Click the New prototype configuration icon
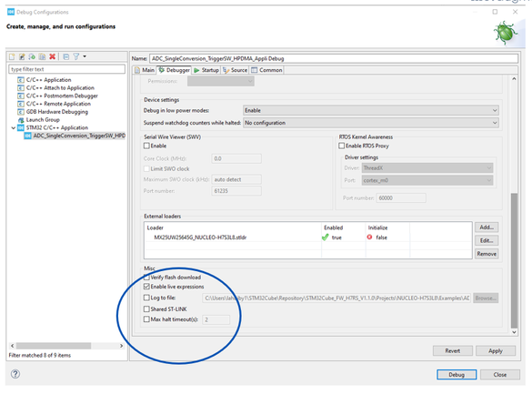532x394 pixels. click(22, 56)
